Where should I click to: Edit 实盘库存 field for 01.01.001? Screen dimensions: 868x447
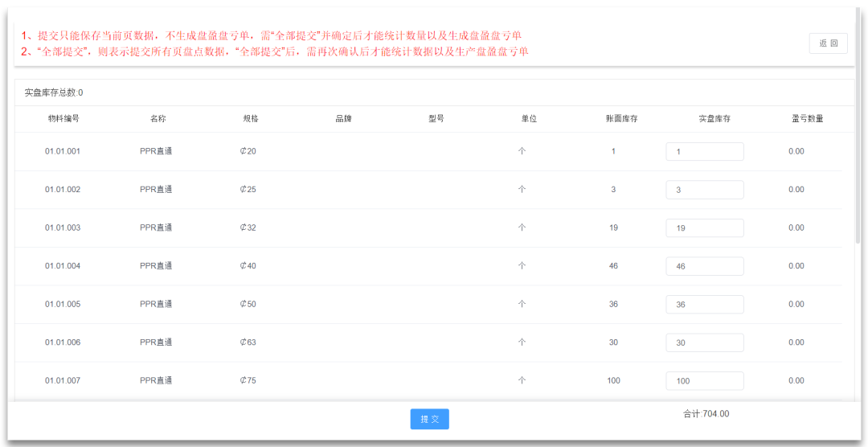[x=705, y=152]
